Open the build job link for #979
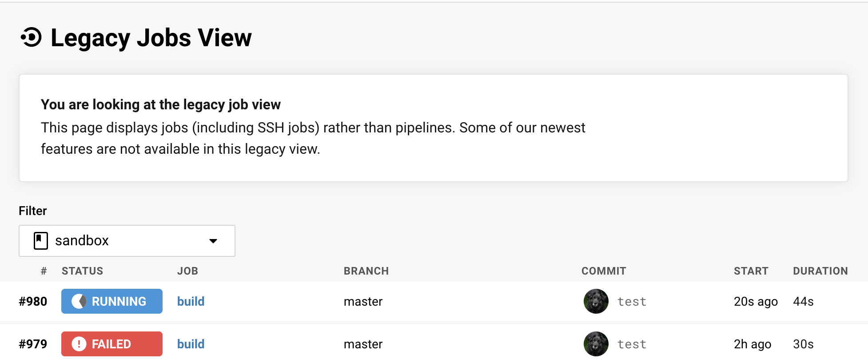Viewport: 868px width, 359px height. point(191,344)
